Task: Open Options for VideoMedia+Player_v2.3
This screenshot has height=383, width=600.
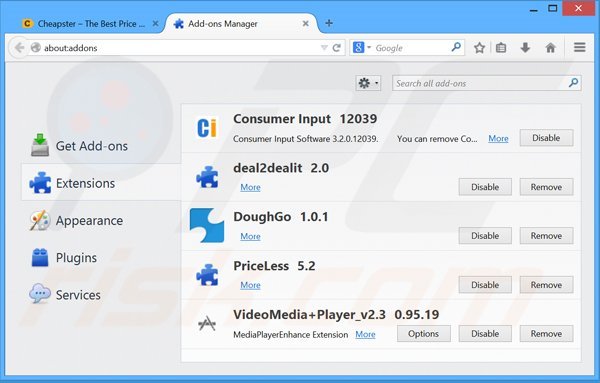Action: point(423,334)
